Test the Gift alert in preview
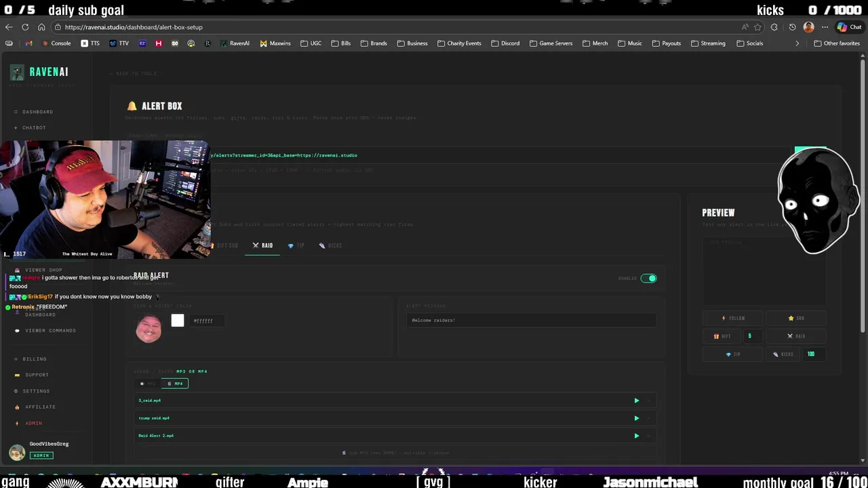This screenshot has height=488, width=868. 722,336
